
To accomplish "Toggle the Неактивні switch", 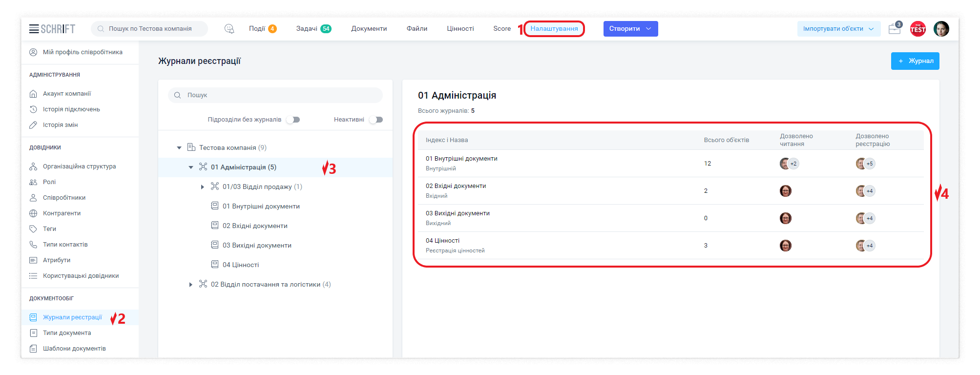I will (x=376, y=120).
